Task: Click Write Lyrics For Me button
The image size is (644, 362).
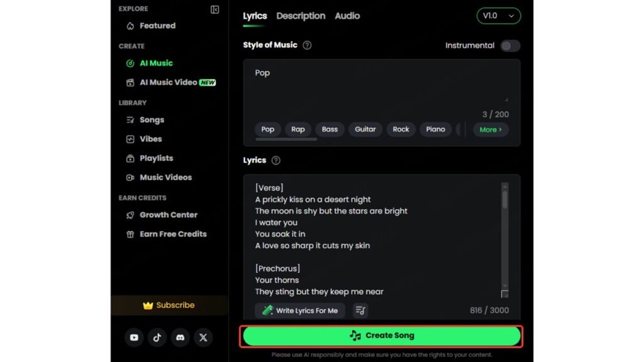Action: 300,310
